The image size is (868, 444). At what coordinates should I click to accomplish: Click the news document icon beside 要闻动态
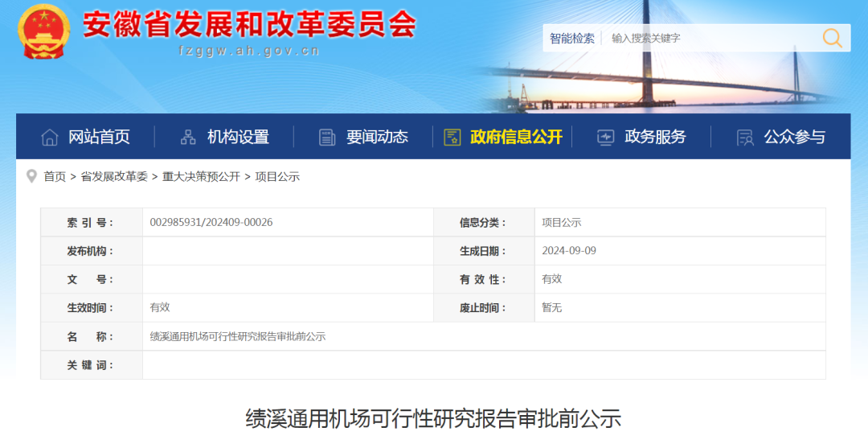[x=327, y=138]
